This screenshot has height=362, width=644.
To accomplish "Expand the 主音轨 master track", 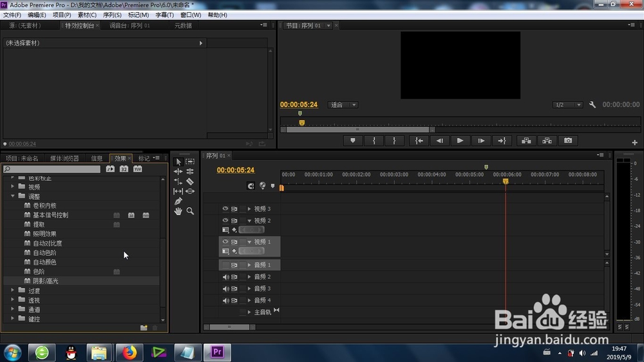I will tap(249, 312).
